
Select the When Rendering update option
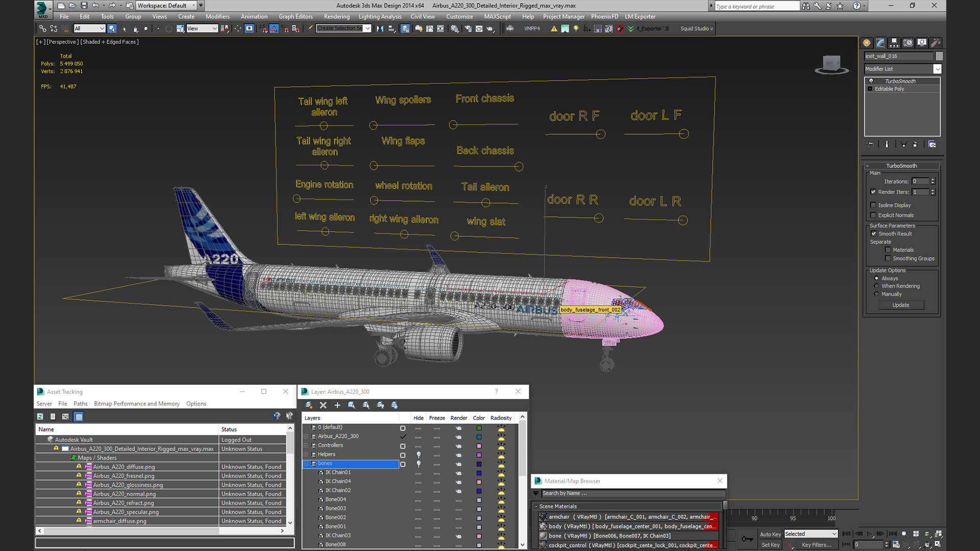(x=876, y=286)
